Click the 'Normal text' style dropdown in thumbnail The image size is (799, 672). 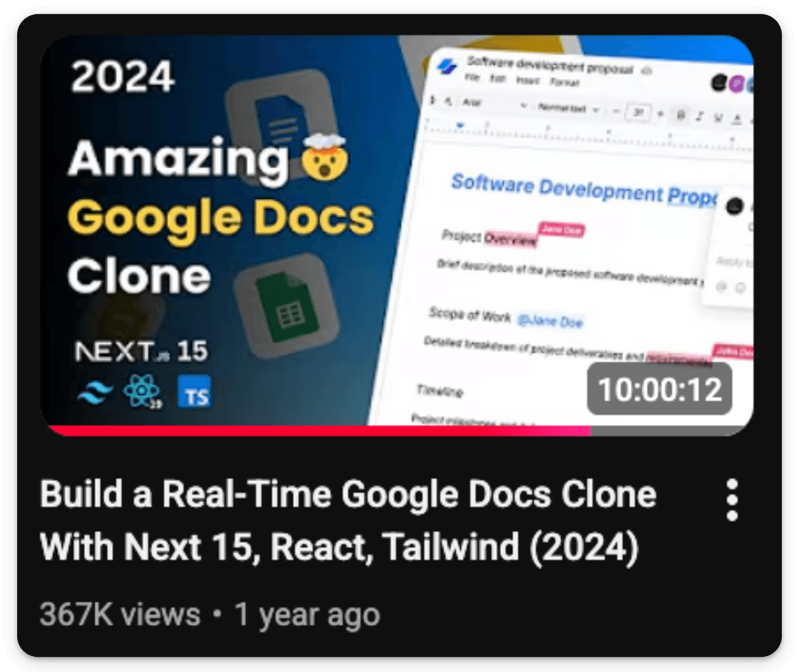[x=568, y=108]
